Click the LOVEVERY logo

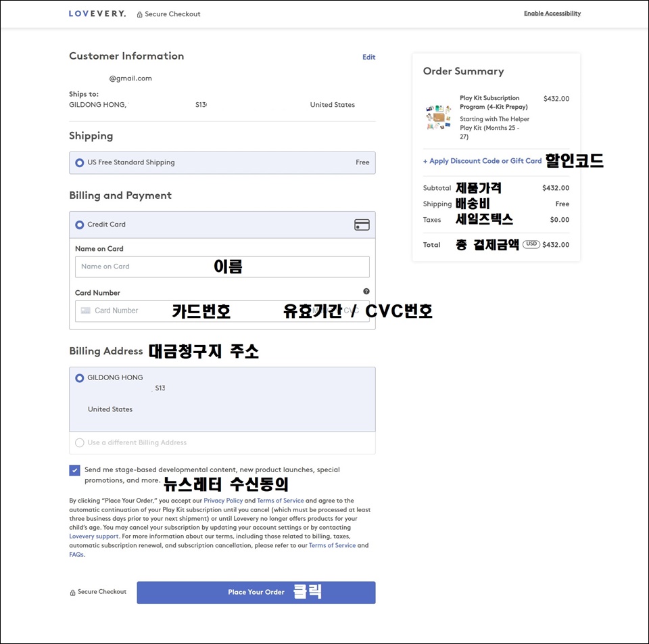point(97,14)
